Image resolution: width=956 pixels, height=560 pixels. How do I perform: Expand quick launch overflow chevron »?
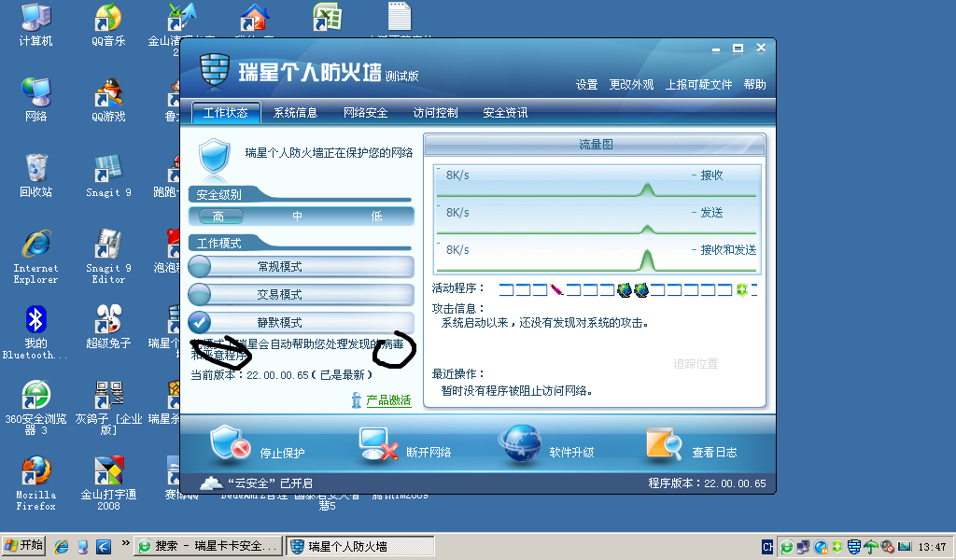coord(126,543)
